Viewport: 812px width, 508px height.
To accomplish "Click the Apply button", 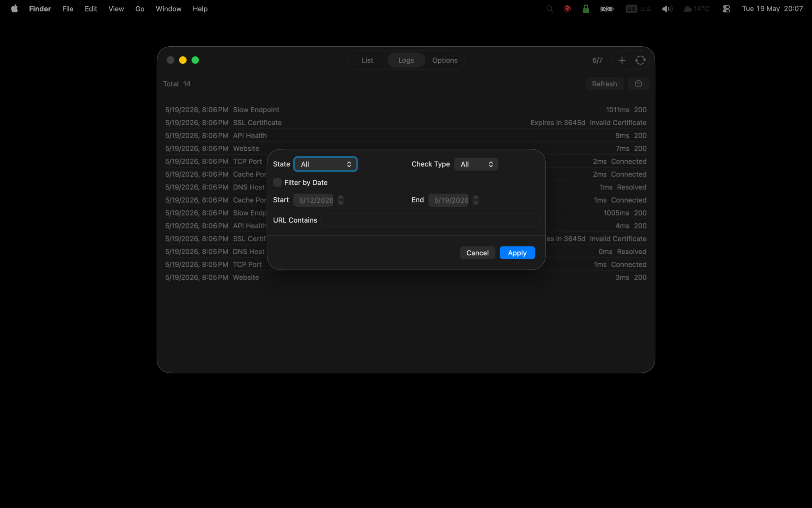I will [x=517, y=253].
